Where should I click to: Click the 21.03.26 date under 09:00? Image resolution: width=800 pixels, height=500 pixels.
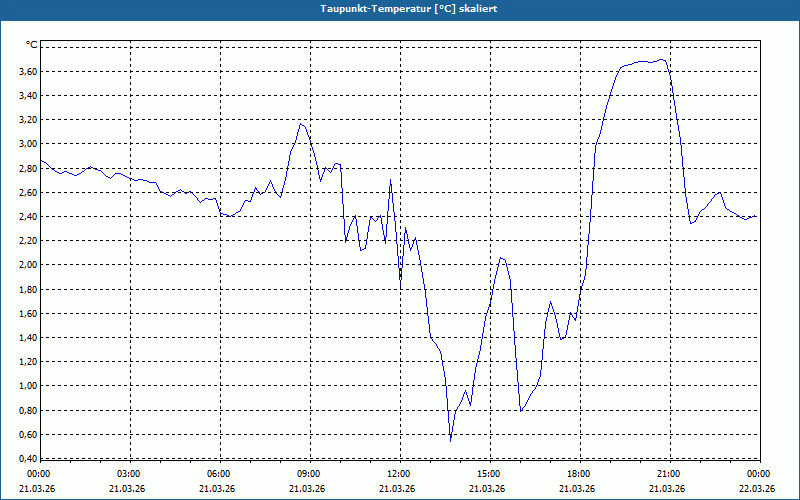tap(307, 489)
